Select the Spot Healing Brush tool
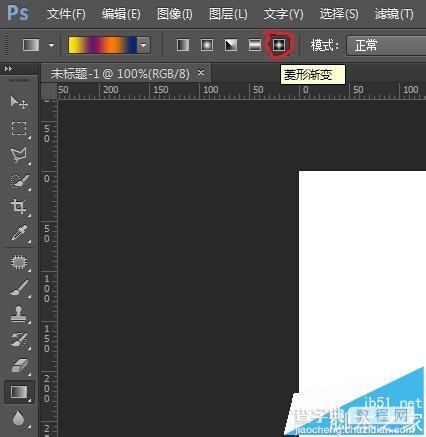 pyautogui.click(x=19, y=262)
